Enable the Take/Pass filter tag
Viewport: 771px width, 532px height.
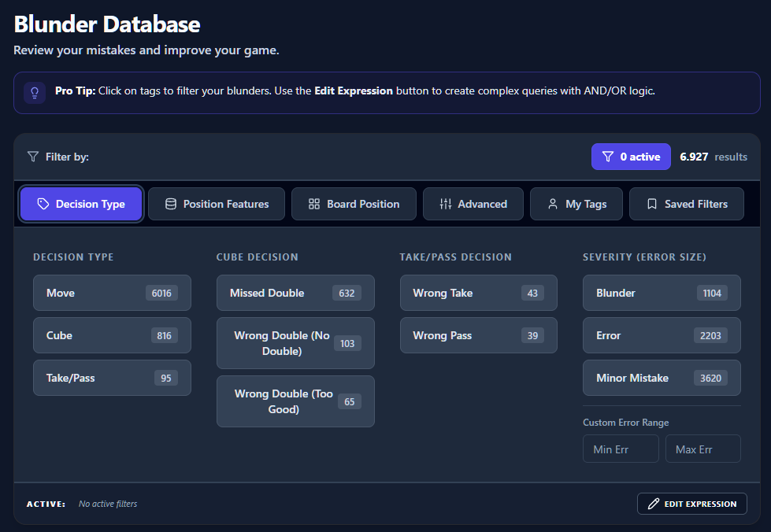click(x=112, y=378)
